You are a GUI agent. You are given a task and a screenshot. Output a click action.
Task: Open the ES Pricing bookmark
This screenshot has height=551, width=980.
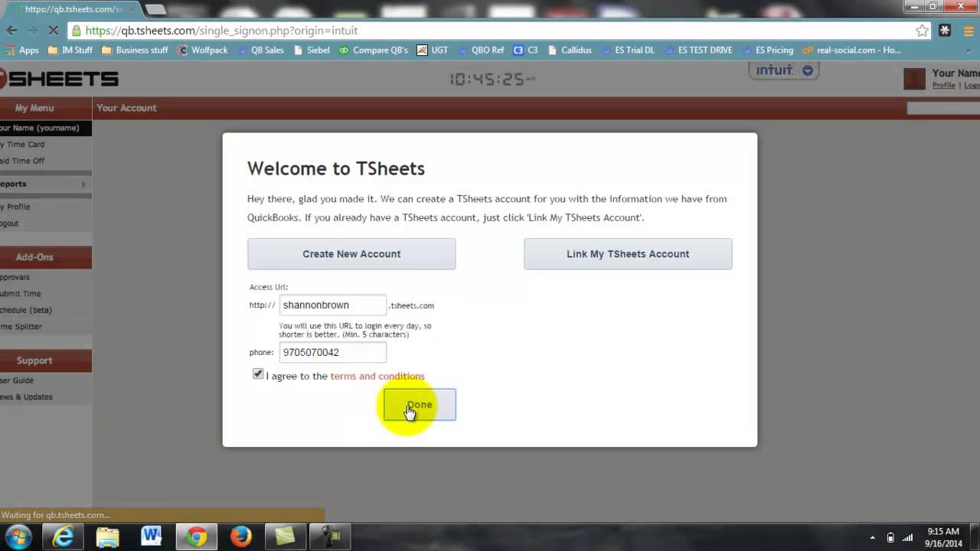[x=767, y=50]
